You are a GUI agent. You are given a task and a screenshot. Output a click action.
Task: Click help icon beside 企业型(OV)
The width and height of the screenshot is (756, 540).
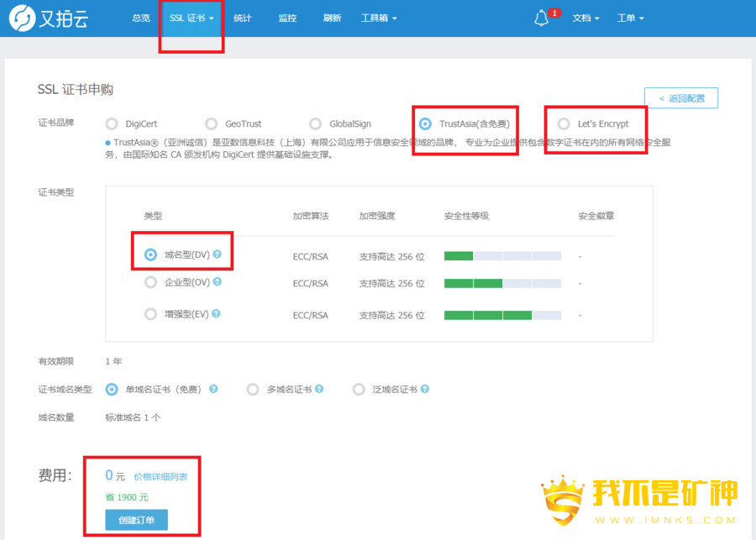pyautogui.click(x=218, y=281)
